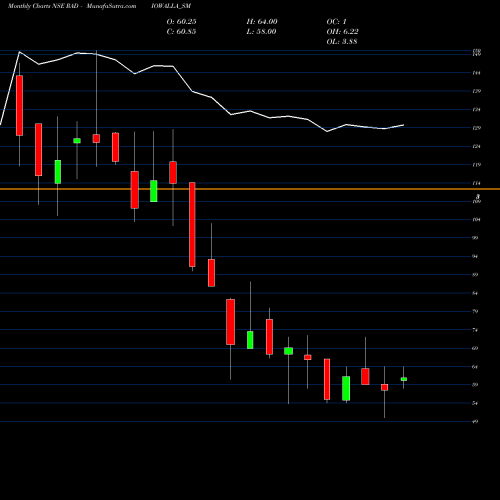
Task: Click the most recent small green candlestick
Action: [x=404, y=379]
